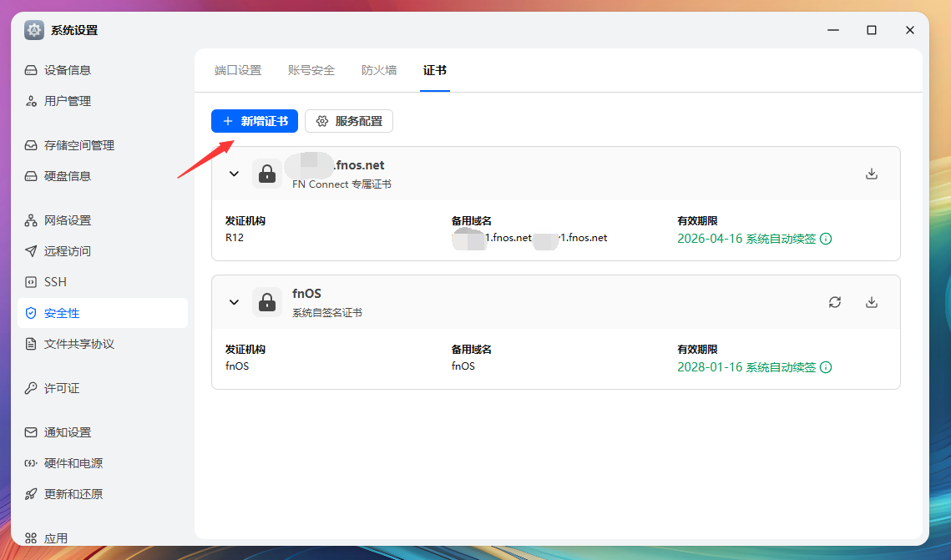
Task: Select 远程访问 in the sidebar
Action: tap(103, 251)
